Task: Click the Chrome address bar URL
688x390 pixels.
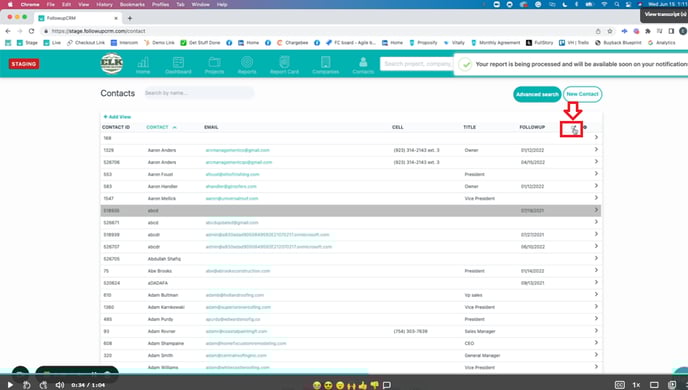Action: [98, 31]
